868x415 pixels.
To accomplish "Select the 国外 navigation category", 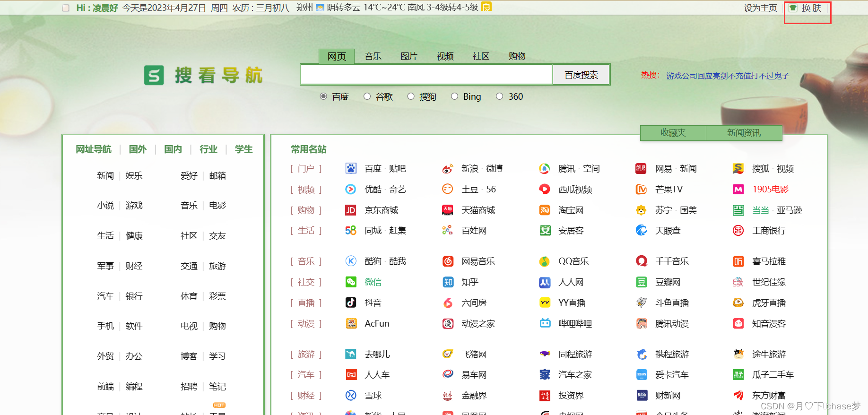I will [138, 149].
